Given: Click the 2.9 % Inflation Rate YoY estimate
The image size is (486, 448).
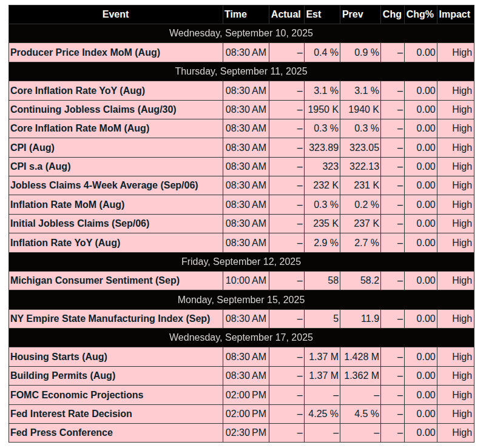Looking at the screenshot, I should pos(322,242).
